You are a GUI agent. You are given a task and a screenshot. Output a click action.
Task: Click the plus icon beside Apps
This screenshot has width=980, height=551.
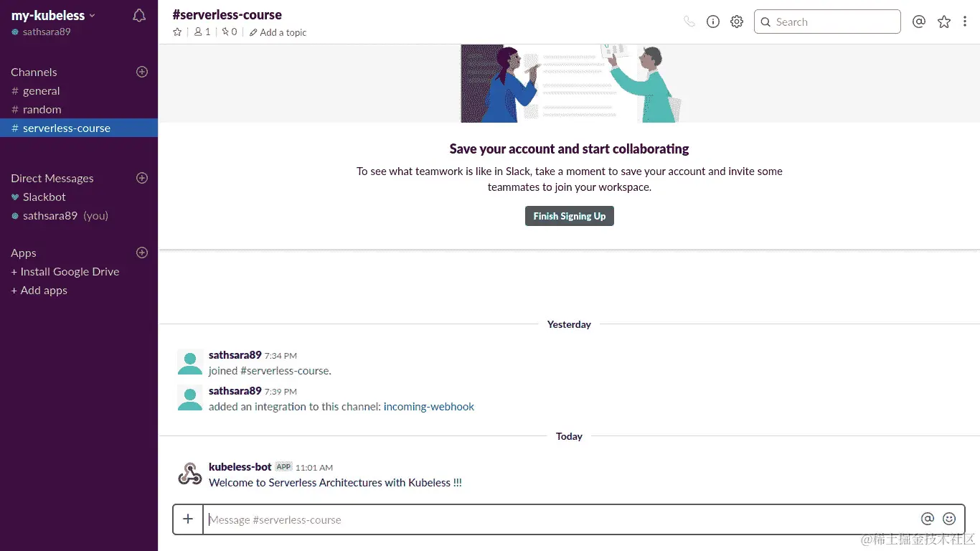pos(142,253)
